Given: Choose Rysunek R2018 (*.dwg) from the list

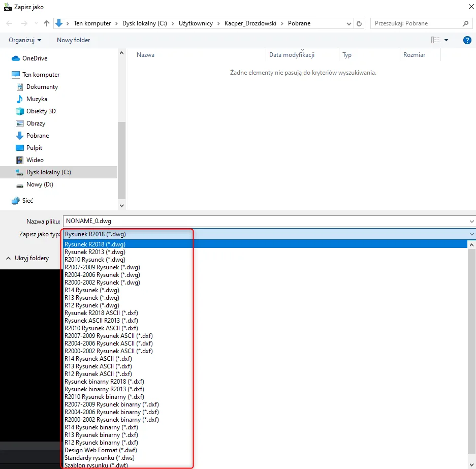Looking at the screenshot, I should (x=265, y=244).
